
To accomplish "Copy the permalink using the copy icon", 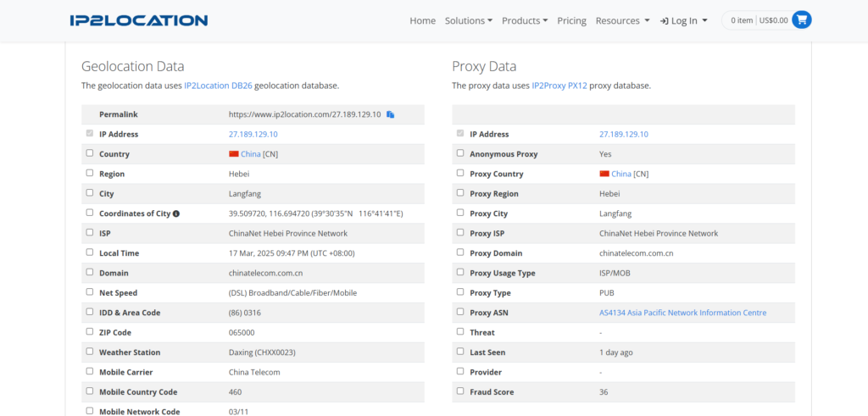I will coord(391,114).
